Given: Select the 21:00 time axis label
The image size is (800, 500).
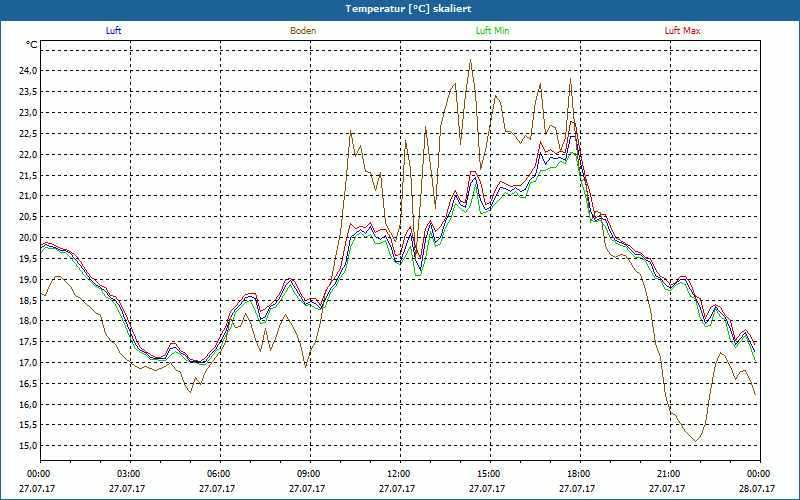Looking at the screenshot, I should (669, 474).
